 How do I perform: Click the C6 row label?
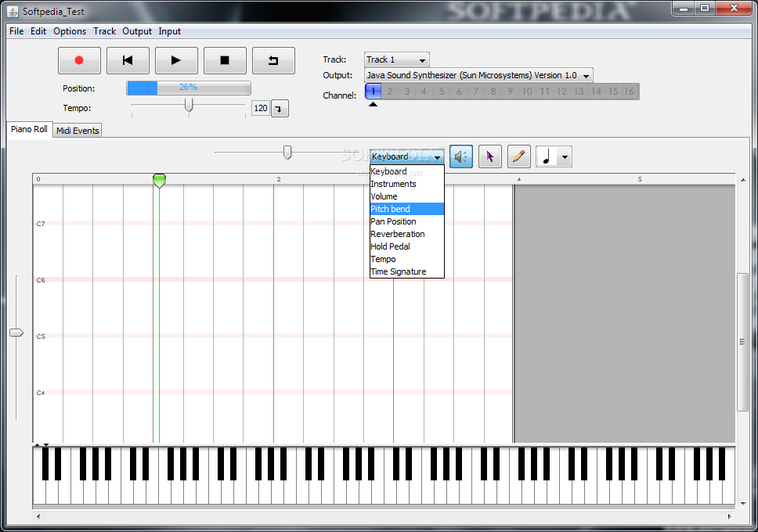(x=41, y=280)
